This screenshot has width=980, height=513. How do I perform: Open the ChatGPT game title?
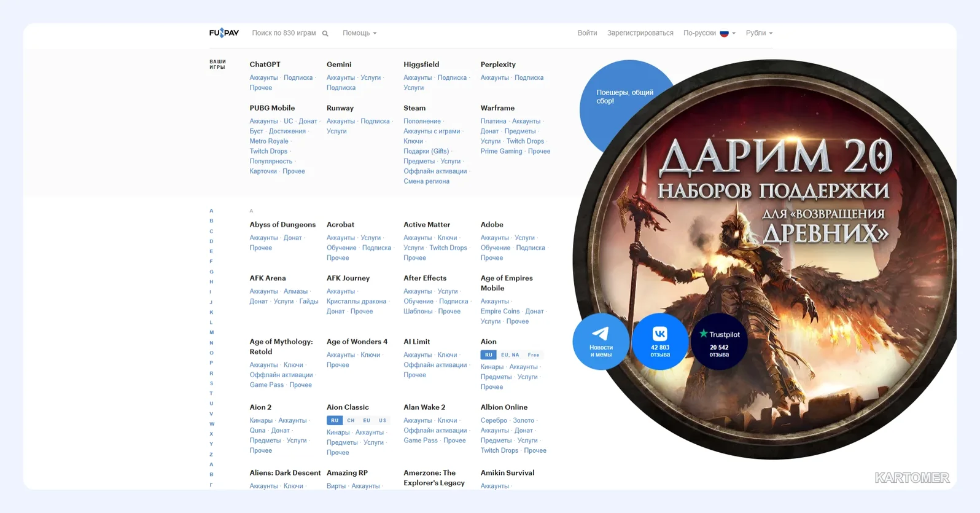[x=265, y=65]
